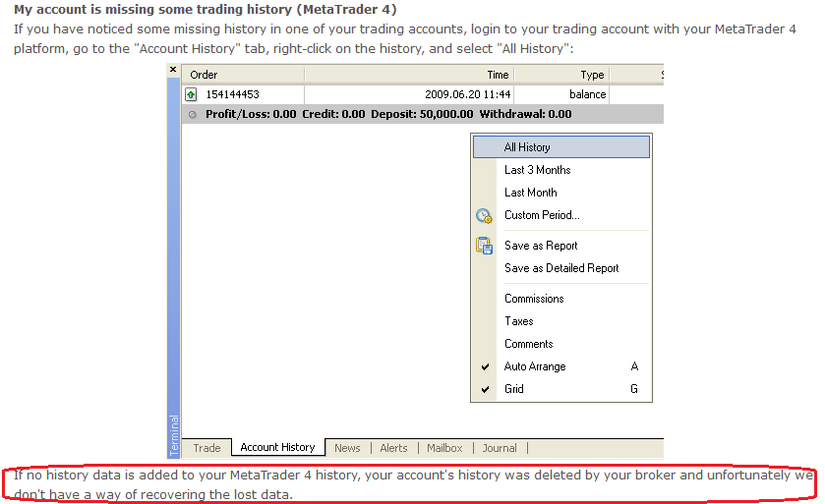Switch to the Trade tab

click(x=206, y=448)
